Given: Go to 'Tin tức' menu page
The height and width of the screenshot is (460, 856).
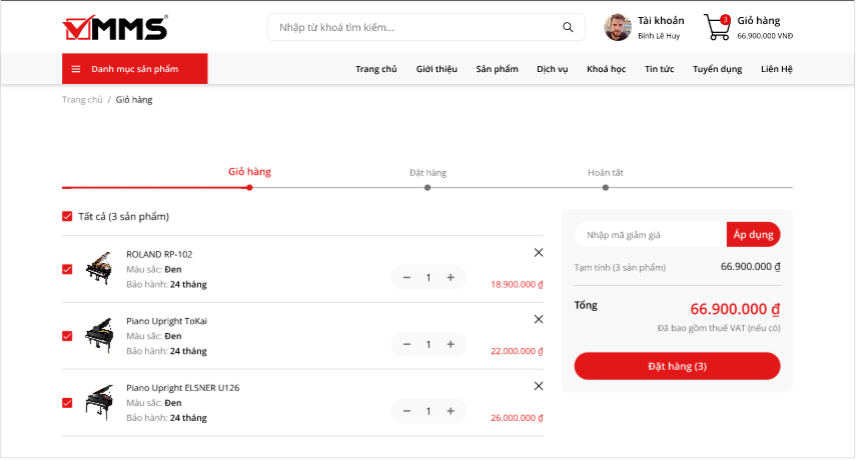Looking at the screenshot, I should tap(659, 69).
